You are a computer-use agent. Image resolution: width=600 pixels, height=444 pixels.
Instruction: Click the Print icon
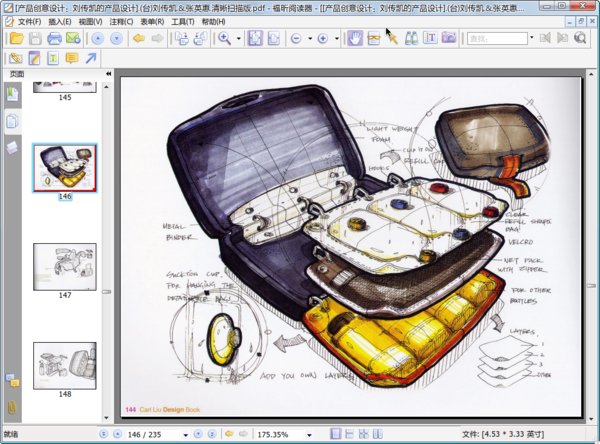pyautogui.click(x=55, y=38)
